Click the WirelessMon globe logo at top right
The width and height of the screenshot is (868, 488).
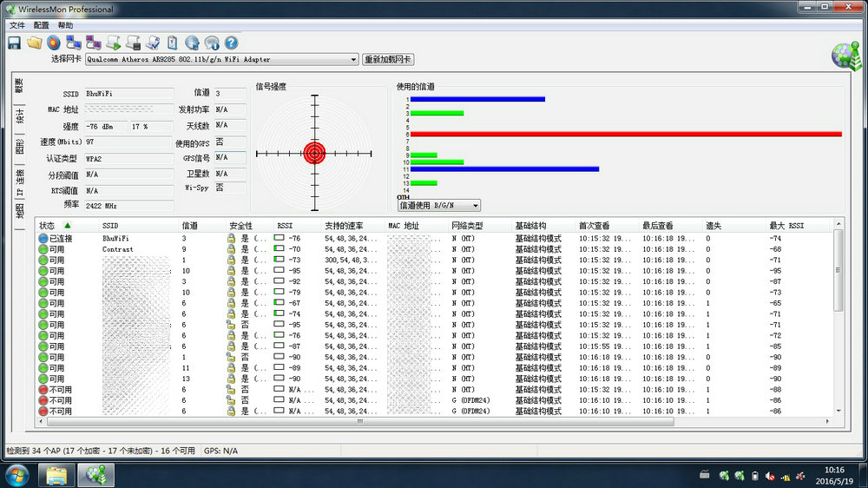(x=847, y=56)
